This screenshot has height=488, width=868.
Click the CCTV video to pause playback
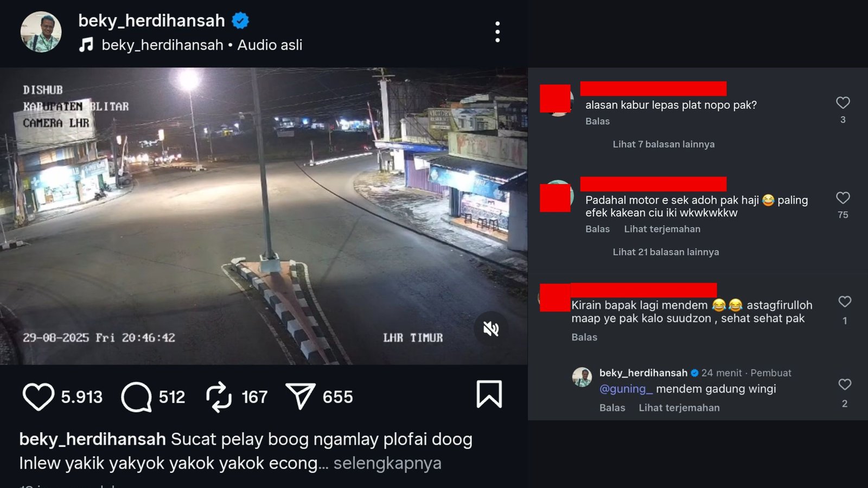tap(264, 216)
